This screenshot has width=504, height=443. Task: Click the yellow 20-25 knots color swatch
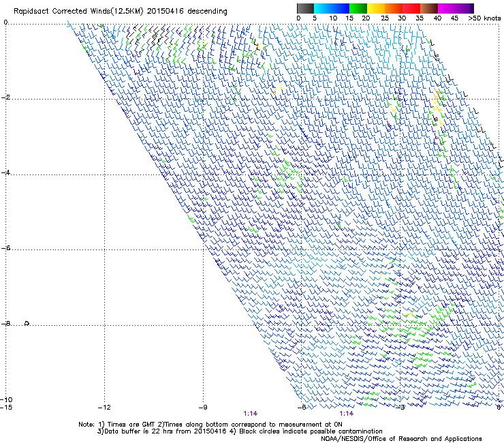376,8
